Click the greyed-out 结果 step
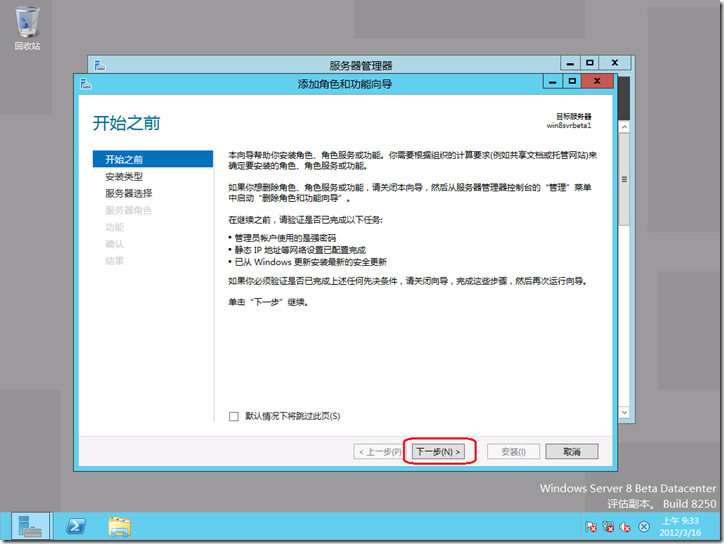Screen dimensions: 724x544 115,261
